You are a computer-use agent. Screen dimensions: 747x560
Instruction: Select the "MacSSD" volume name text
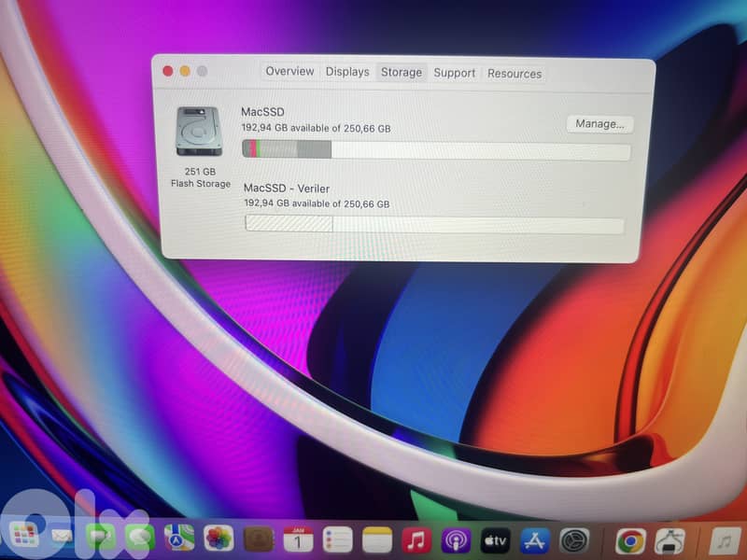point(262,112)
